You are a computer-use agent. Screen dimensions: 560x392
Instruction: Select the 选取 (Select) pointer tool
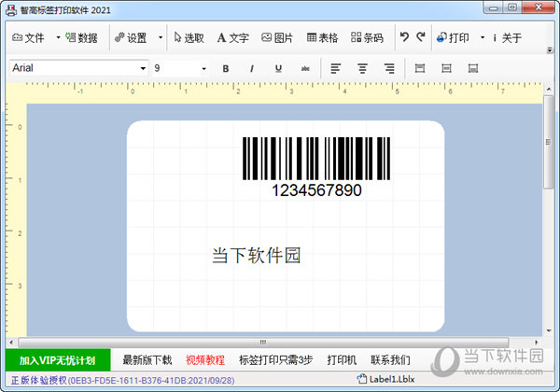pyautogui.click(x=189, y=37)
